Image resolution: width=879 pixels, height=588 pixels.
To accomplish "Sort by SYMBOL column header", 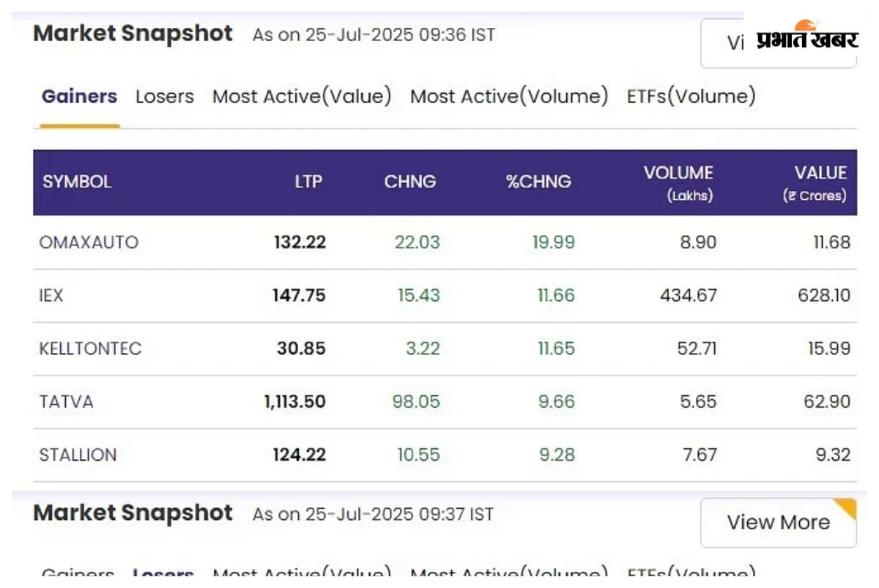I will pyautogui.click(x=77, y=182).
